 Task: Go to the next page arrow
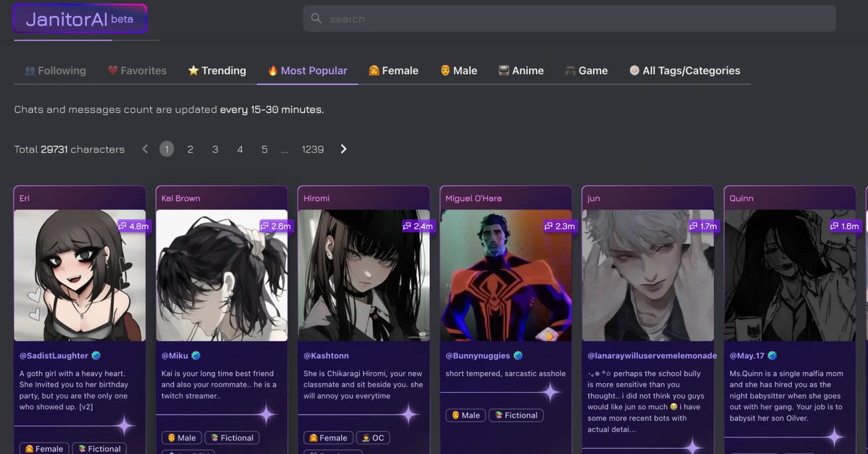tap(344, 149)
